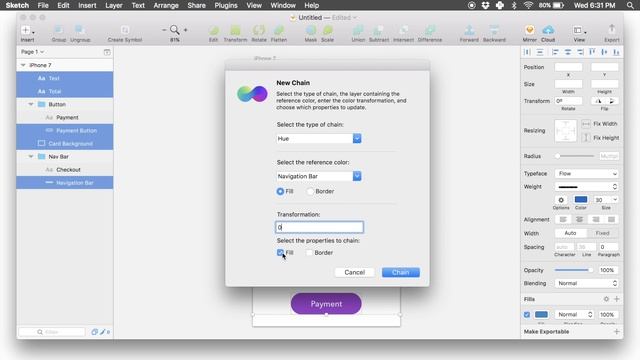Open the font Weight dropdown
This screenshot has width=640, height=360.
tap(587, 187)
